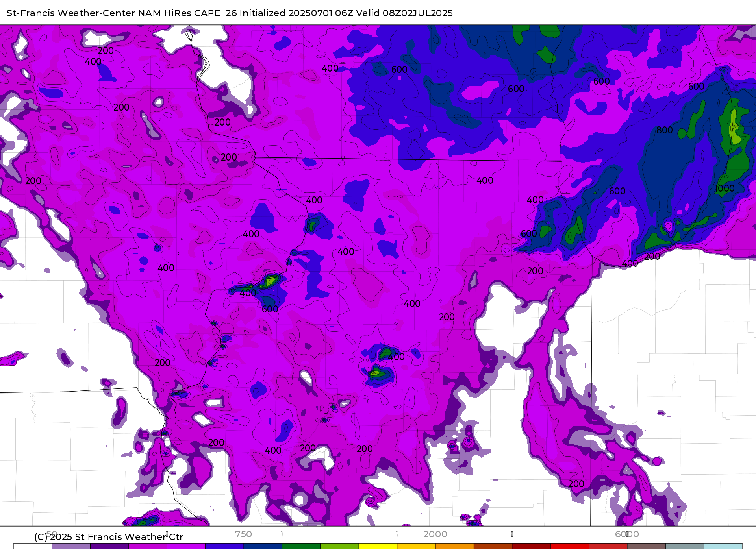Image resolution: width=756 pixels, height=551 pixels.
Task: Choose the blue-violet swatch in the color bar
Action: (224, 546)
